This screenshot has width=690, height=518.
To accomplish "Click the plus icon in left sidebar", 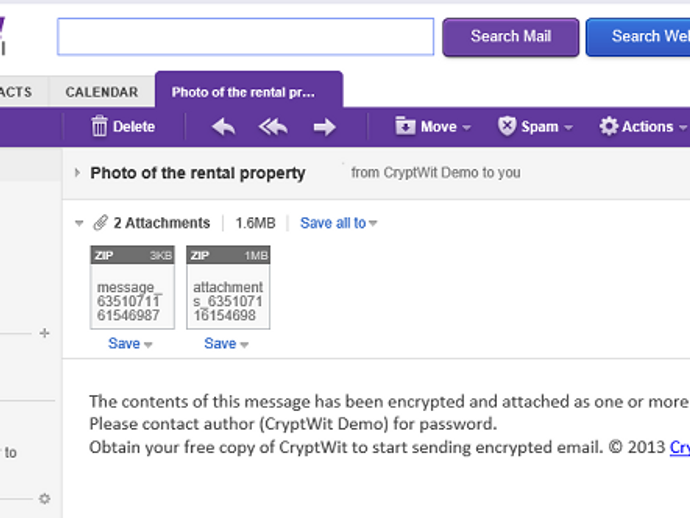I will click(44, 333).
